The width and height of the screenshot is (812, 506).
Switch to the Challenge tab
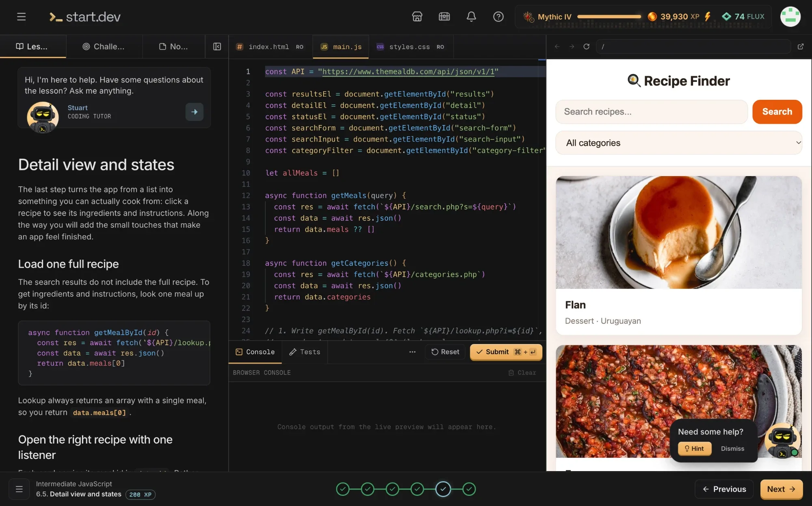[104, 47]
